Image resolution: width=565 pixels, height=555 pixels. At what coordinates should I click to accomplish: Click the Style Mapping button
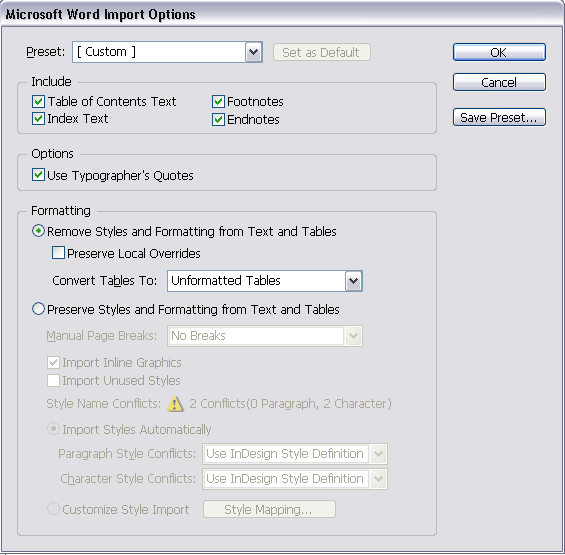(x=269, y=509)
